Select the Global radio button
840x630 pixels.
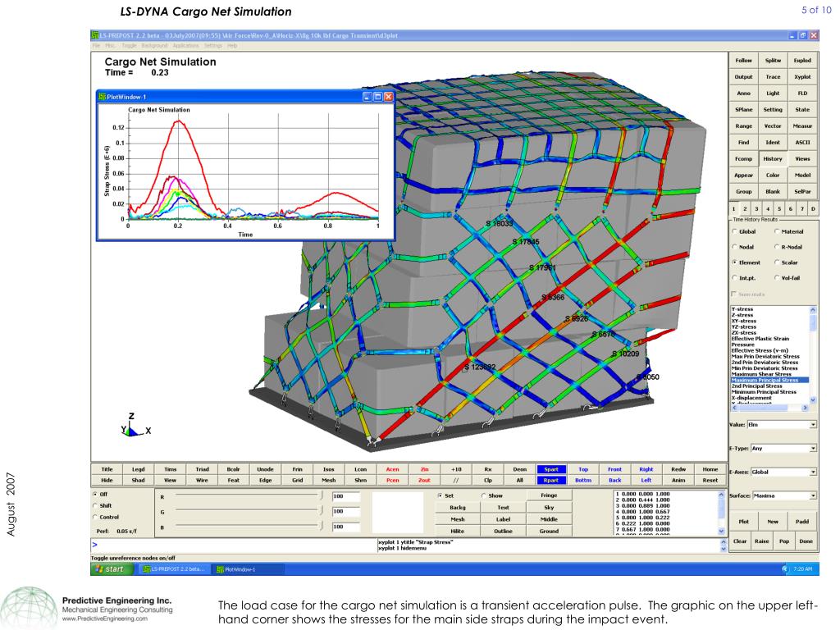pyautogui.click(x=734, y=231)
